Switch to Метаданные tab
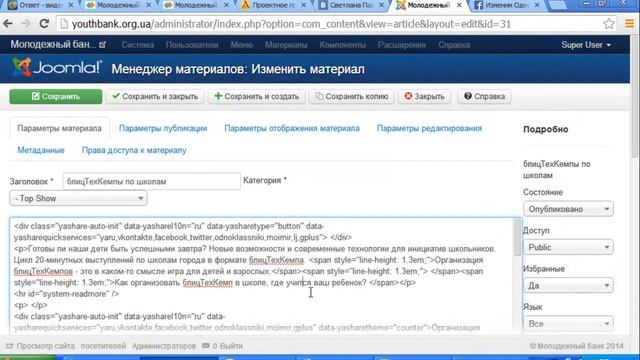The image size is (640, 360). (x=41, y=150)
